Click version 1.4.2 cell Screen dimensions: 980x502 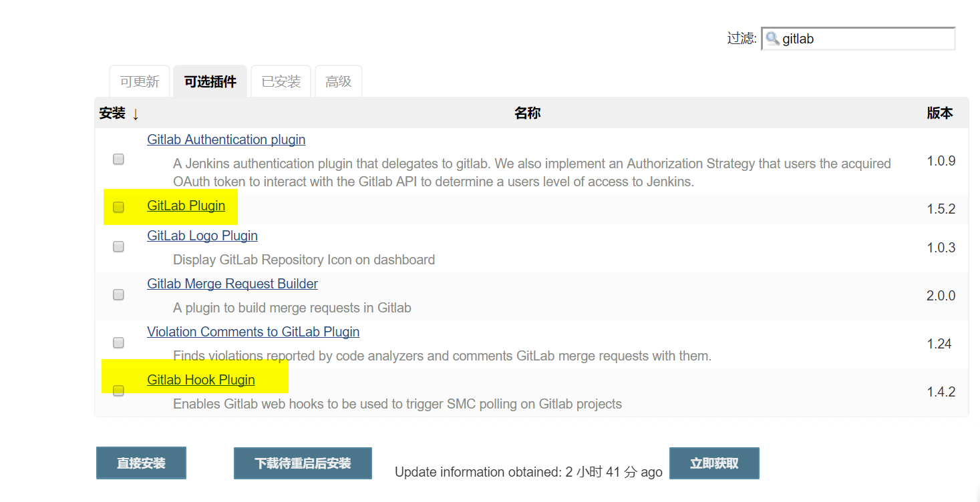pyautogui.click(x=941, y=392)
